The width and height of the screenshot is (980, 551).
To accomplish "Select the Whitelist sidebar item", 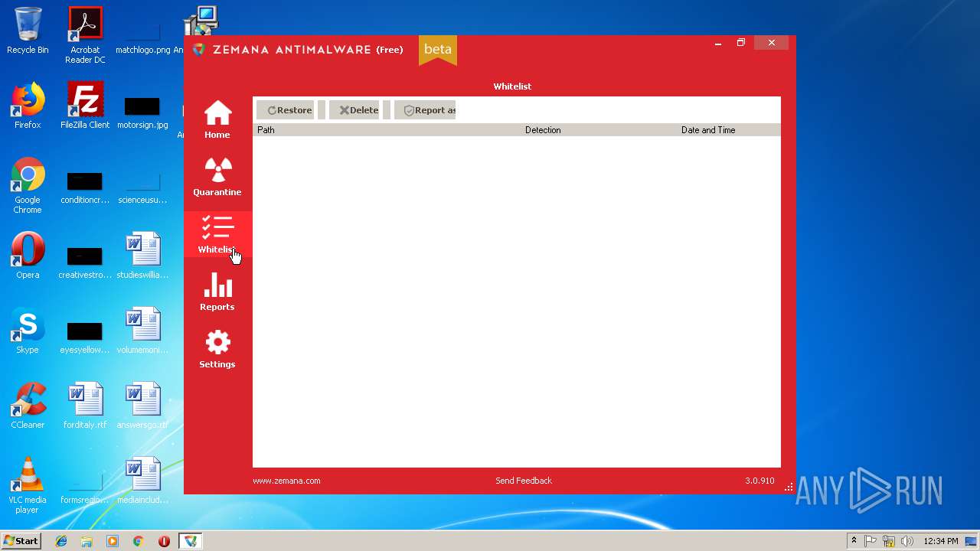I will coord(217,234).
